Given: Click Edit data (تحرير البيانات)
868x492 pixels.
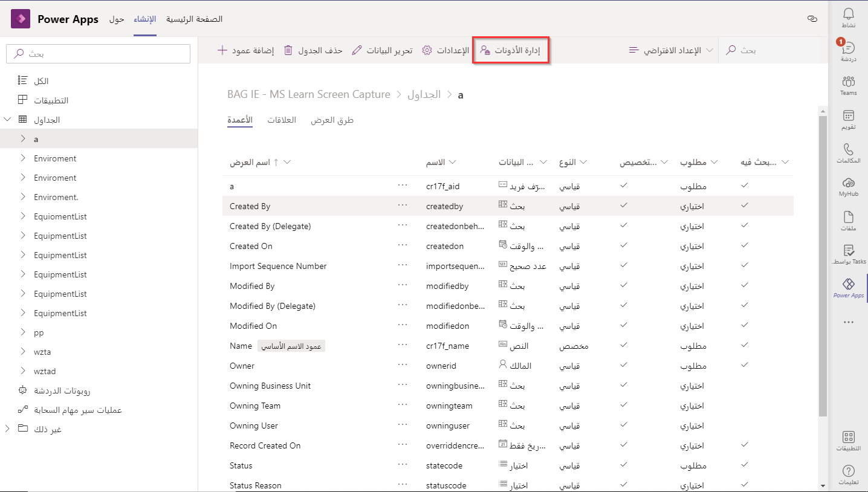Looking at the screenshot, I should pyautogui.click(x=382, y=50).
